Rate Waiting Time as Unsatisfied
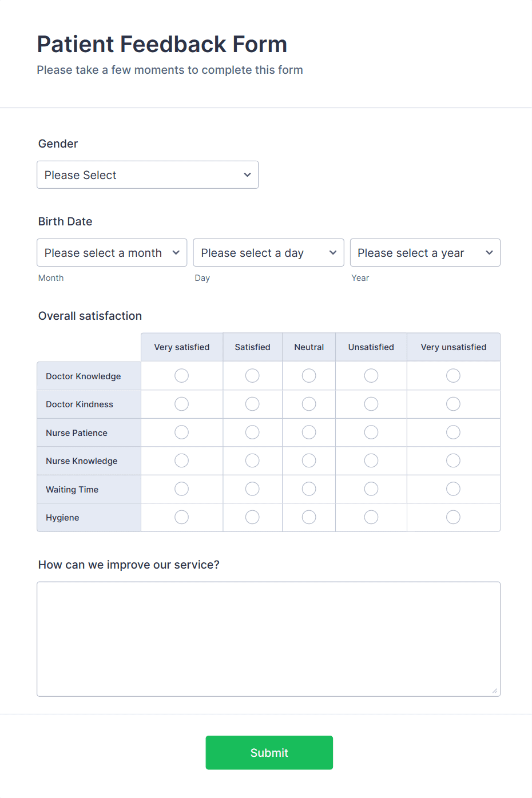Image resolution: width=532 pixels, height=798 pixels. (371, 489)
